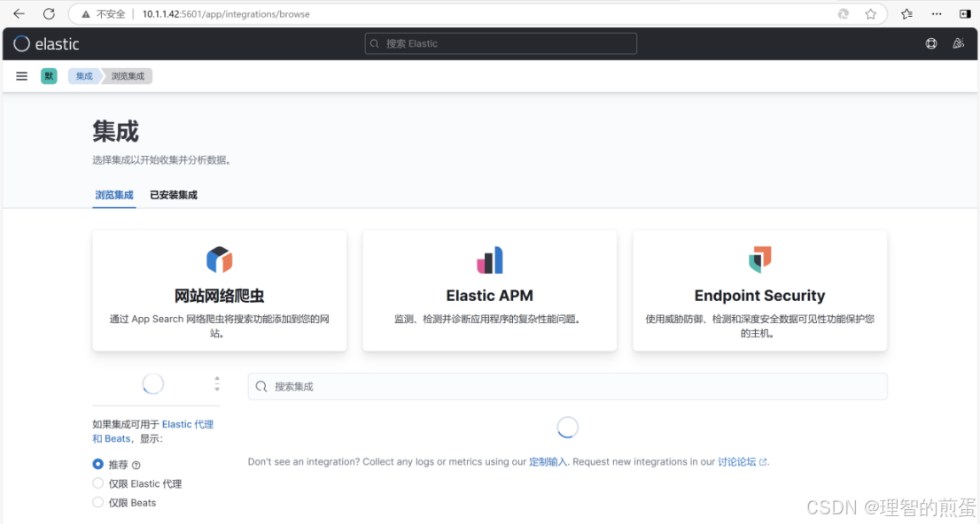Image resolution: width=980 pixels, height=525 pixels.
Task: Open the 定制输入 link
Action: point(548,462)
